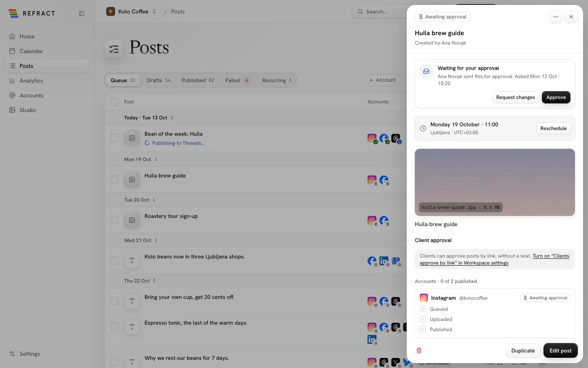This screenshot has height=368, width=588.
Task: Check the Bring your own cup row
Action: pyautogui.click(x=114, y=301)
